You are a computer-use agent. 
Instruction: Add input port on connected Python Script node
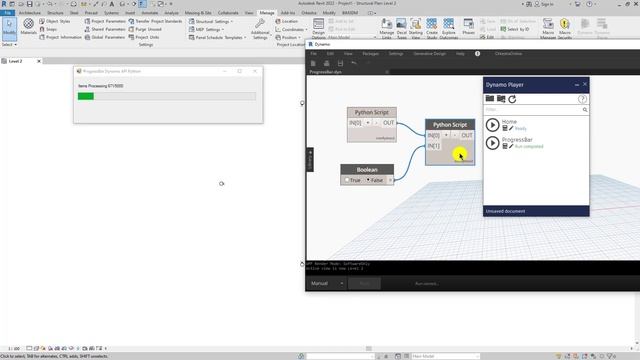coord(446,135)
